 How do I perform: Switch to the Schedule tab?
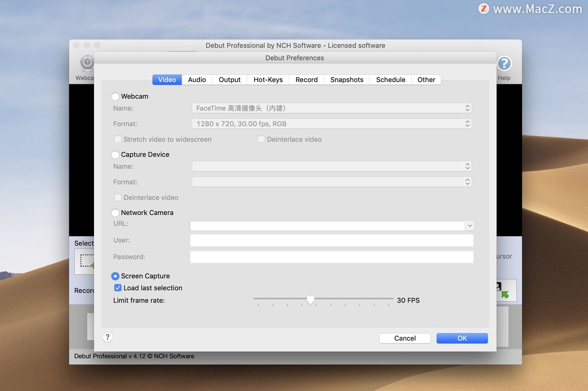(390, 80)
